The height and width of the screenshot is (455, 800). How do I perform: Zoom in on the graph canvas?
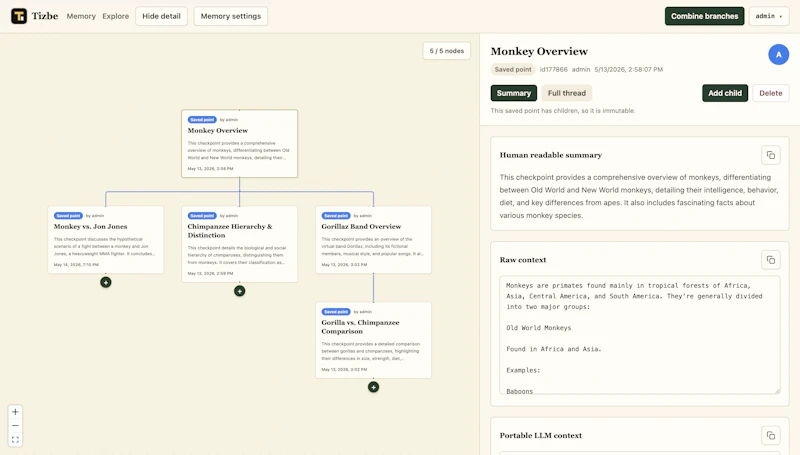pos(15,412)
